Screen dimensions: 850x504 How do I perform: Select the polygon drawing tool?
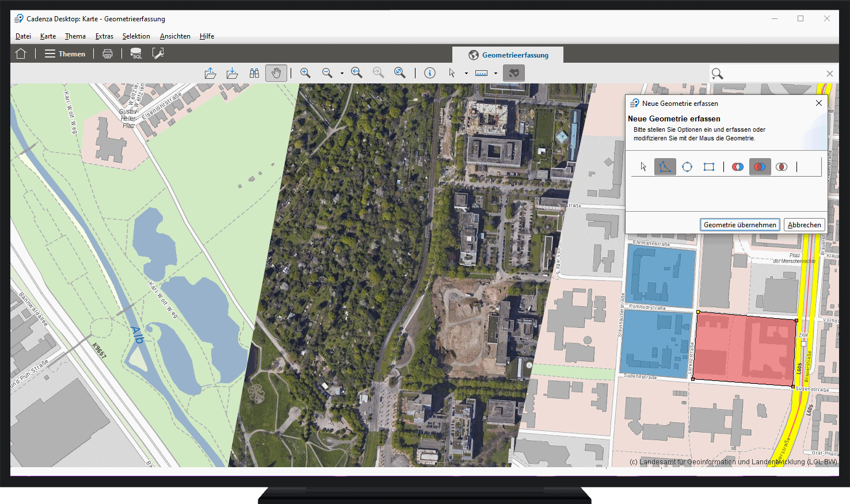[x=665, y=167]
